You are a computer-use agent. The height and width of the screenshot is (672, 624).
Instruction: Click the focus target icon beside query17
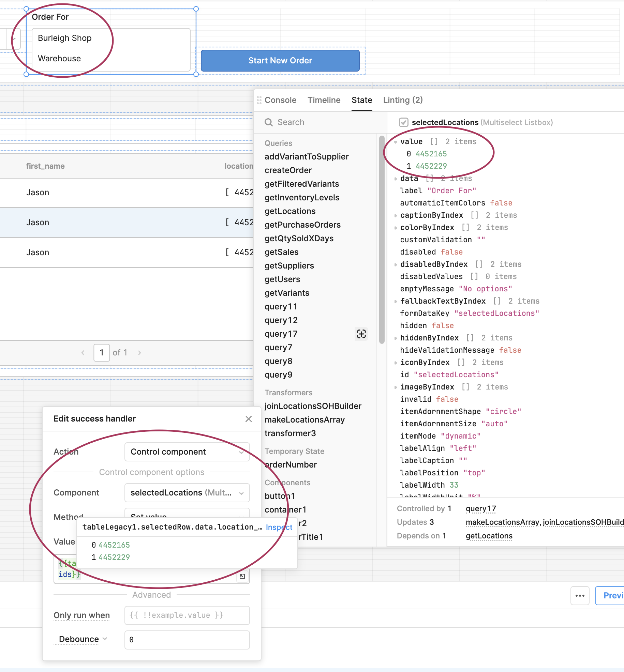coord(361,334)
